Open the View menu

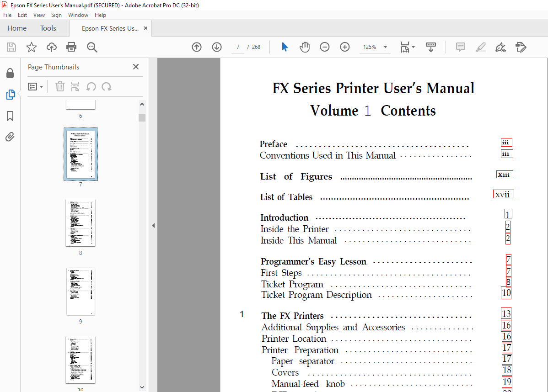[x=39, y=15]
